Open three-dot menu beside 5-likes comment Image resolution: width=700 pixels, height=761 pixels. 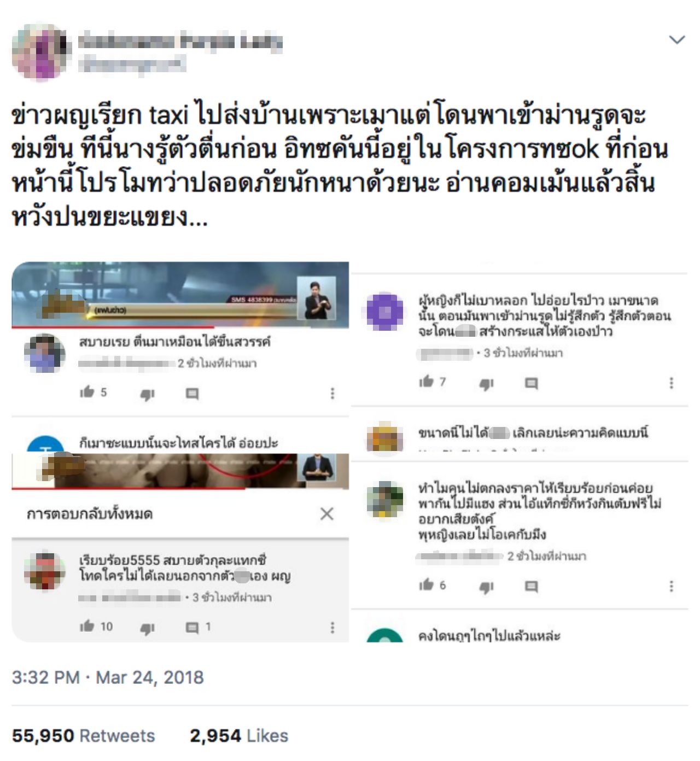pyautogui.click(x=332, y=393)
